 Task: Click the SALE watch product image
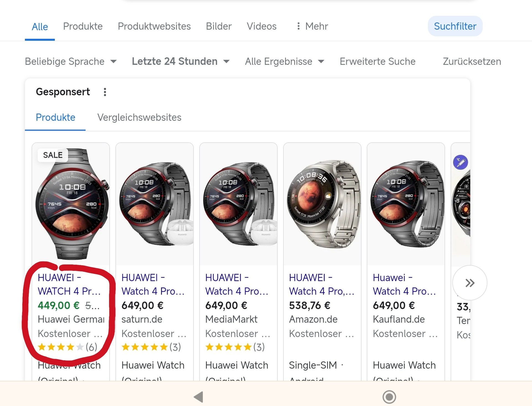(71, 204)
